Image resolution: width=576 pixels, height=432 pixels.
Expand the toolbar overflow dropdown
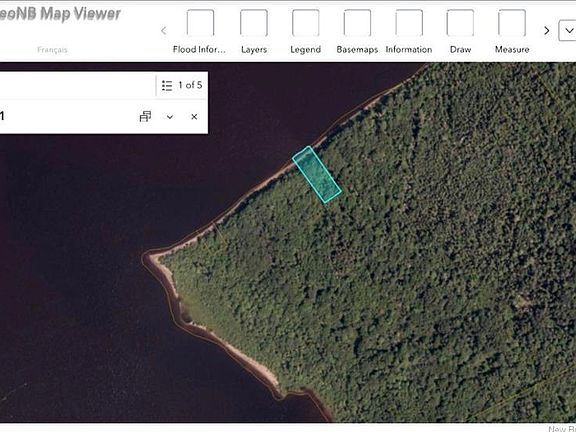click(x=568, y=30)
